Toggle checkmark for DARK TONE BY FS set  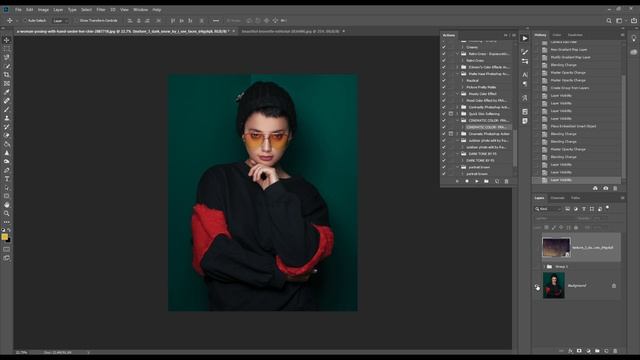point(444,154)
